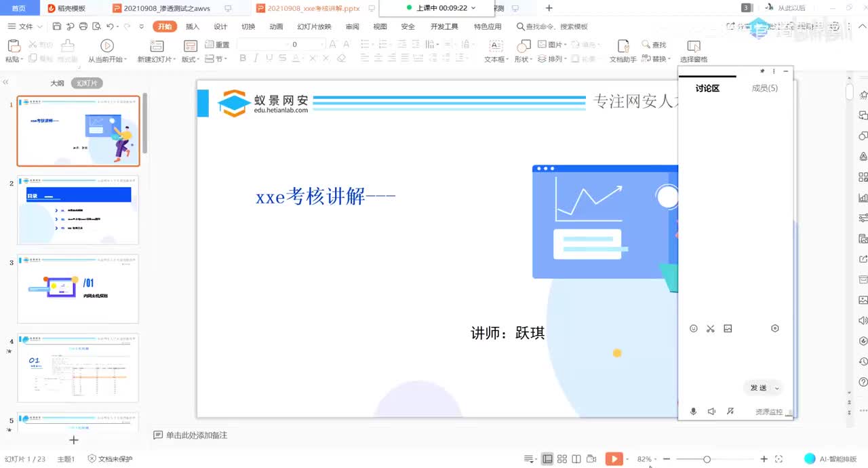Collapse the slide panel with double-chevron icon
This screenshot has height=468, width=868.
[x=5, y=82]
